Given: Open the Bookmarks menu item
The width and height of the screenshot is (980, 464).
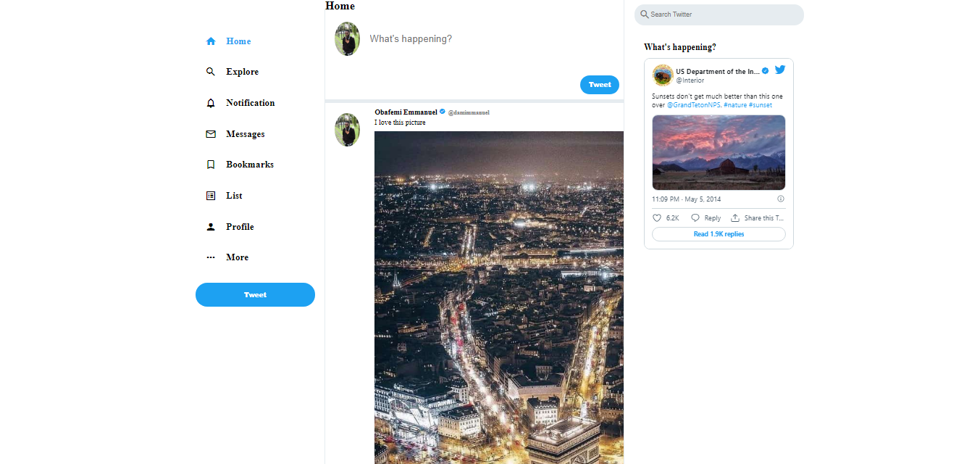Looking at the screenshot, I should (x=250, y=165).
